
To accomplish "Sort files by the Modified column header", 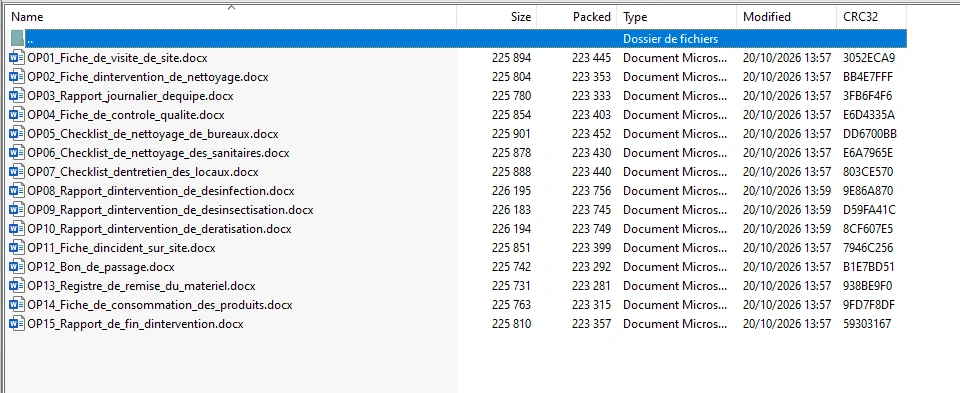I will pyautogui.click(x=787, y=17).
